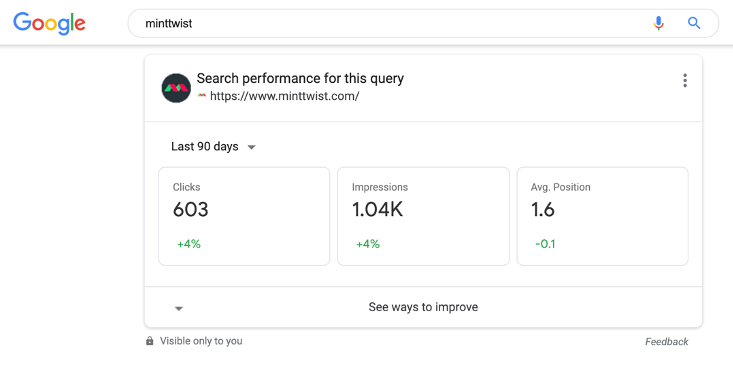The height and width of the screenshot is (370, 733).
Task: Open the https://www.minttwist.com/ link
Action: [x=284, y=96]
